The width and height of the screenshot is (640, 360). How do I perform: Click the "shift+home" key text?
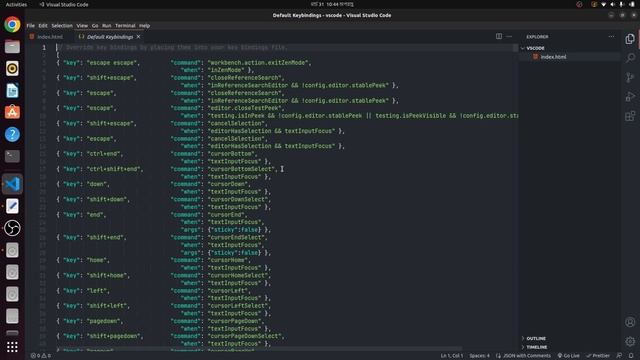106,276
